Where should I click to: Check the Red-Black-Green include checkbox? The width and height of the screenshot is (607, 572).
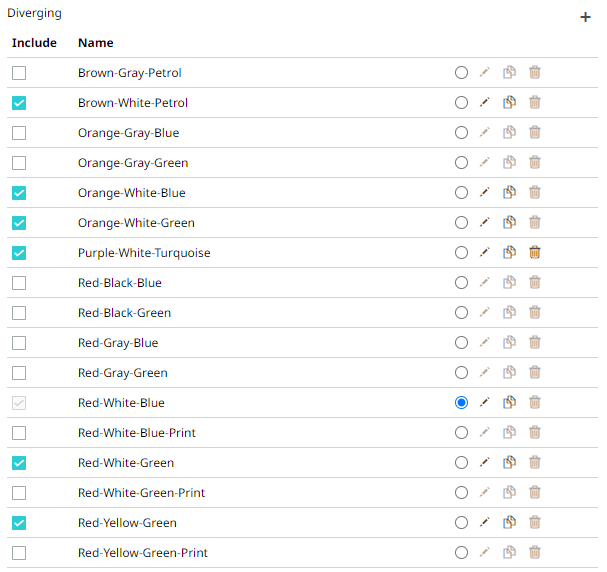point(19,313)
